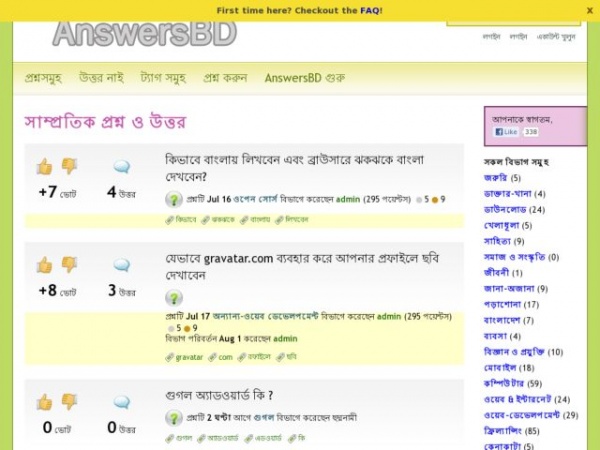
Task: Click the account create link in header
Action: coord(556,36)
